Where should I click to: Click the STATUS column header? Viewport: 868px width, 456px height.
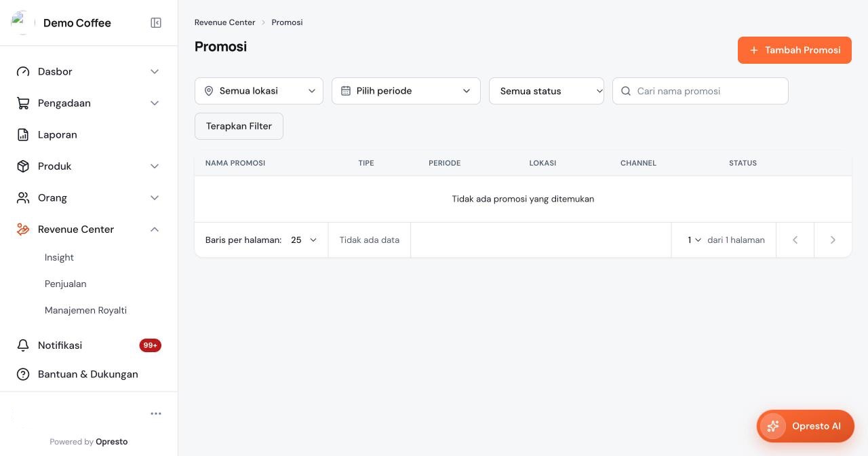[x=743, y=163]
